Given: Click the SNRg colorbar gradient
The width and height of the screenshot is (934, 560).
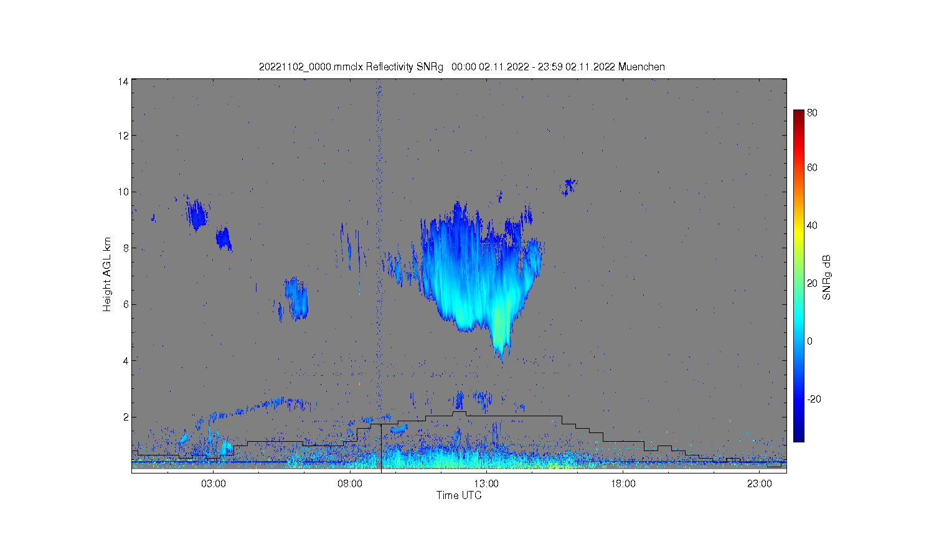Looking at the screenshot, I should 798,276.
